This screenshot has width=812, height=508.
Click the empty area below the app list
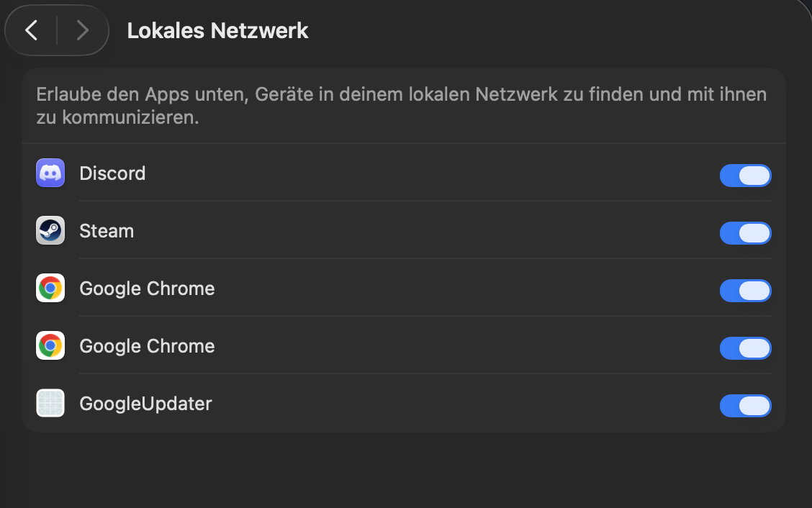(x=404, y=470)
